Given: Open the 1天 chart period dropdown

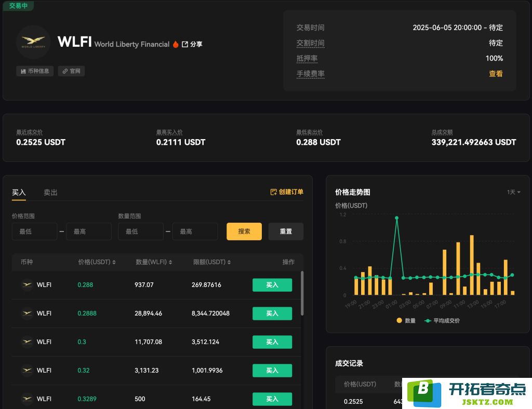Looking at the screenshot, I should [514, 192].
